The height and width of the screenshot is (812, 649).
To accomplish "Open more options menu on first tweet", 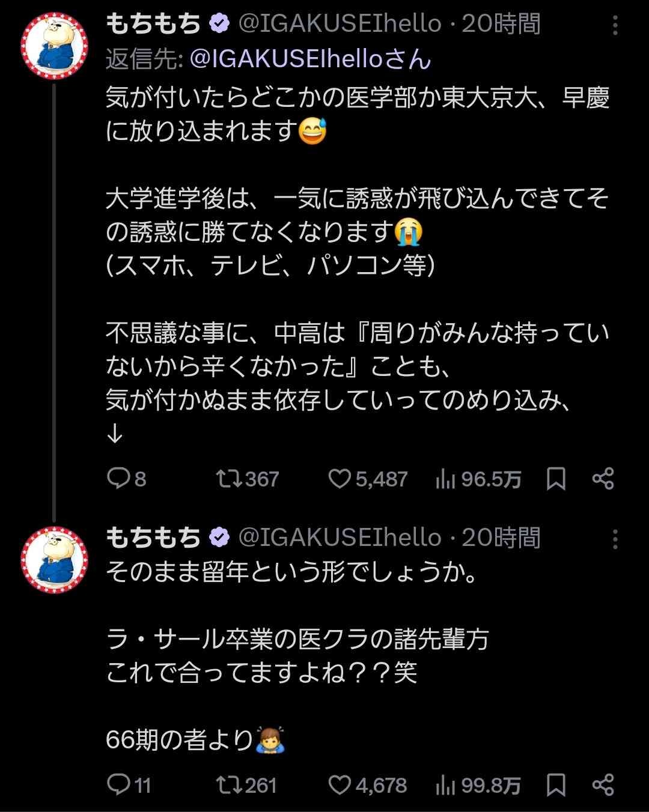I will tap(615, 25).
